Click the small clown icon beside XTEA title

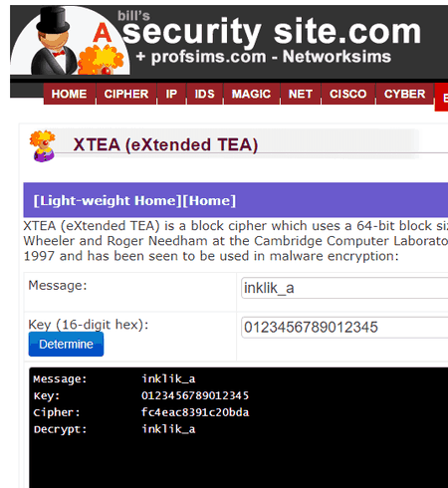[42, 145]
